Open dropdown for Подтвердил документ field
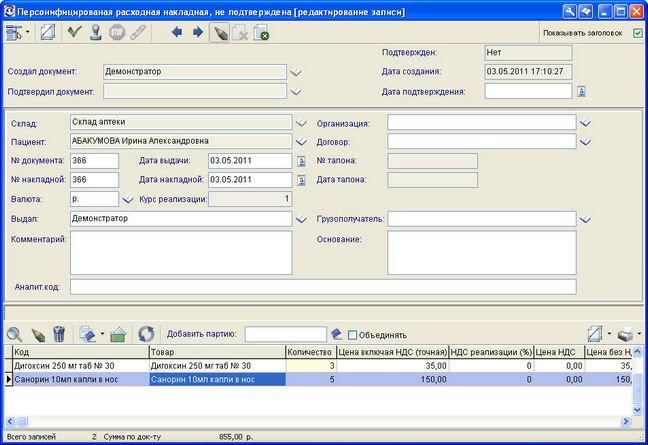Viewport: 648px width, 445px height. pyautogui.click(x=295, y=91)
